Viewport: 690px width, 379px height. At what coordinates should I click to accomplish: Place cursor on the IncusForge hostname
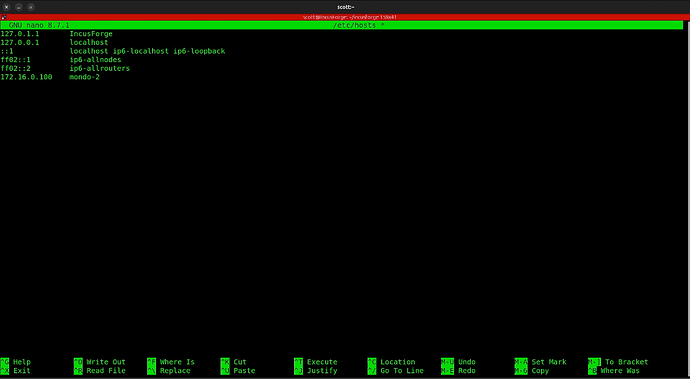(91, 34)
